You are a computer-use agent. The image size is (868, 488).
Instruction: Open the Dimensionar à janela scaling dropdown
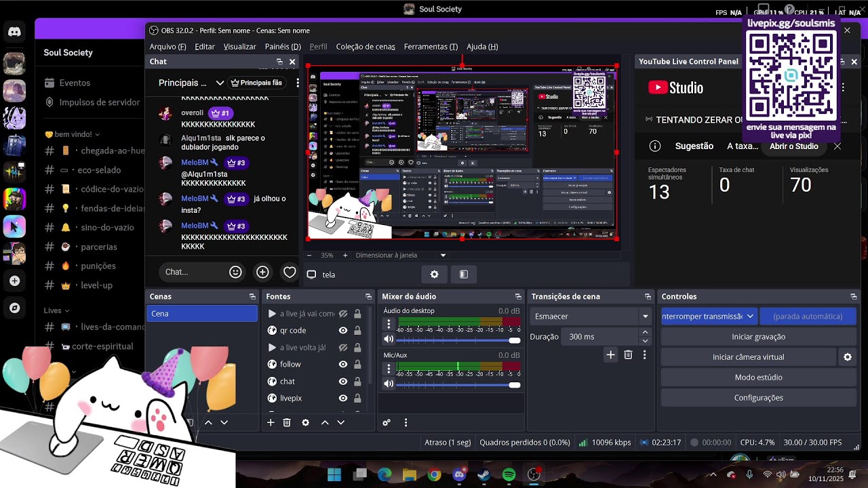click(x=443, y=256)
